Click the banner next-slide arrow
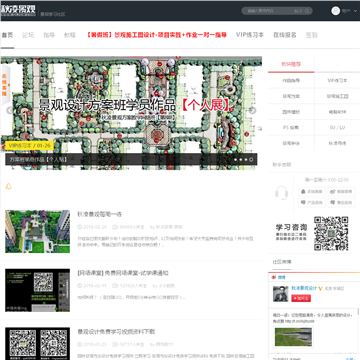Image resolution: width=360 pixels, height=360 pixels. click(253, 111)
